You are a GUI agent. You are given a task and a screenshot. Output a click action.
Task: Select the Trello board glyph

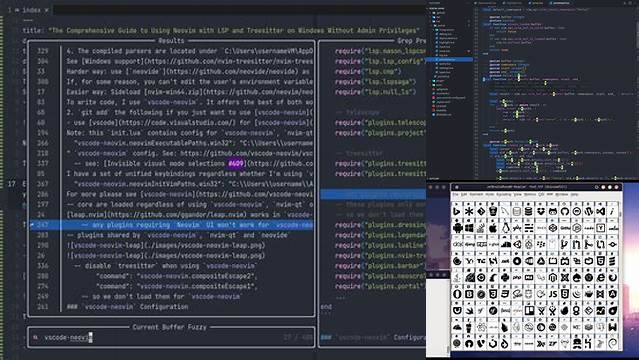click(529, 310)
